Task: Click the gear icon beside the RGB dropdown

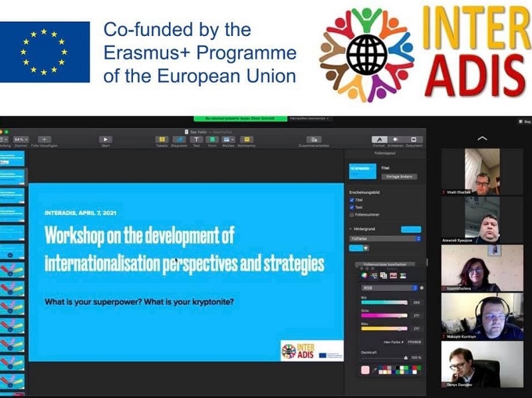Action: click(x=422, y=288)
